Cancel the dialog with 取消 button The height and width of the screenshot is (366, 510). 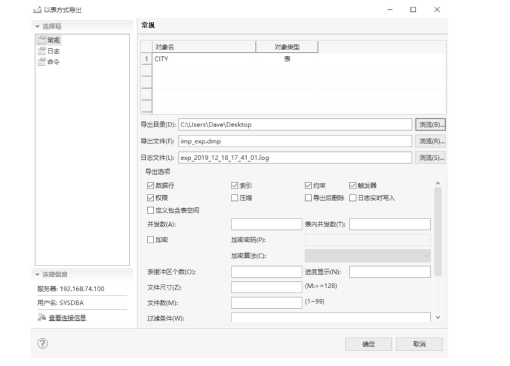click(419, 344)
